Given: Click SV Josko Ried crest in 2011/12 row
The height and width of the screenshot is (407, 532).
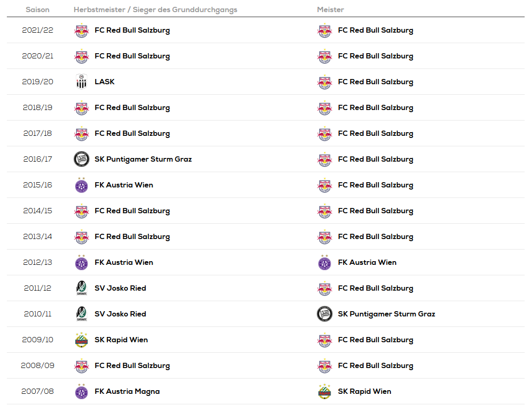Looking at the screenshot, I should click(82, 288).
